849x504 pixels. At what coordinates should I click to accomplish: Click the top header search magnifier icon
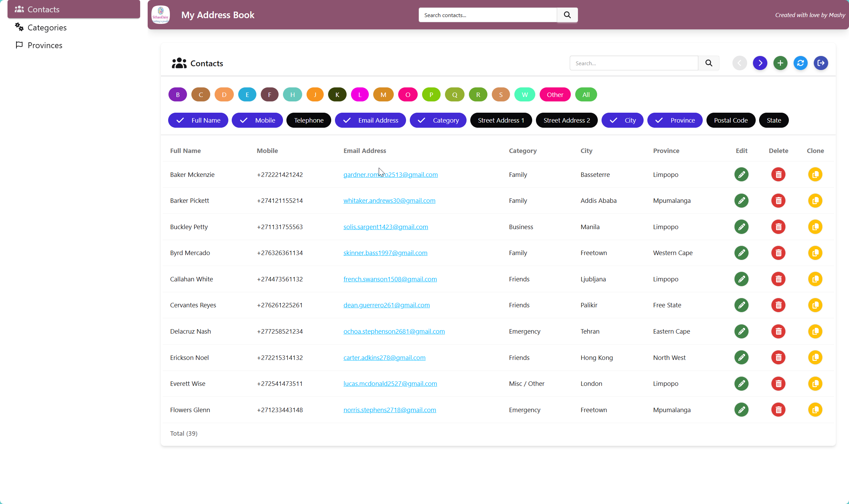point(567,15)
